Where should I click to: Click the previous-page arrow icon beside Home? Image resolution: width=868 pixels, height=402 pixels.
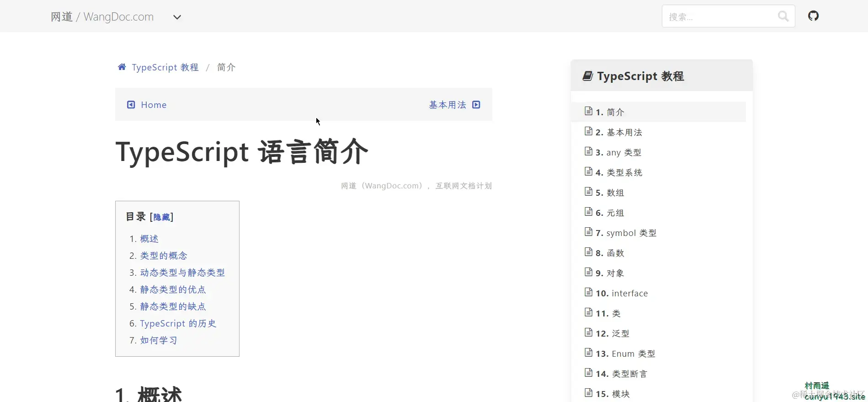click(131, 105)
